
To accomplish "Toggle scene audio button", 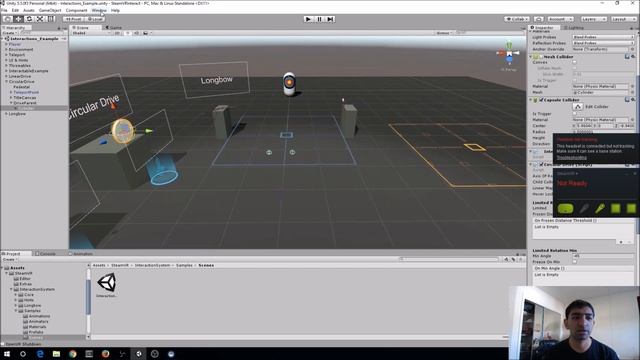I will pos(136,33).
